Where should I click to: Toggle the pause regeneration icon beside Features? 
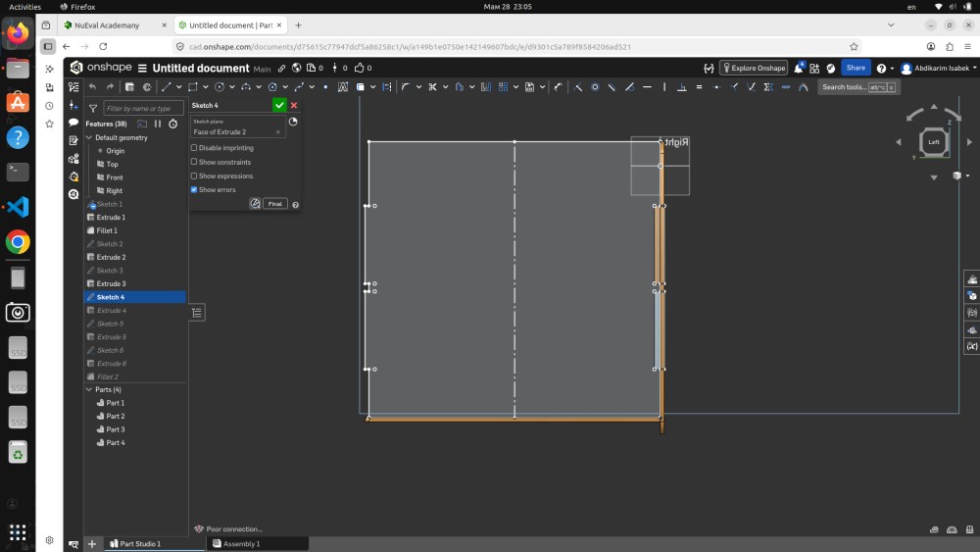pos(158,124)
